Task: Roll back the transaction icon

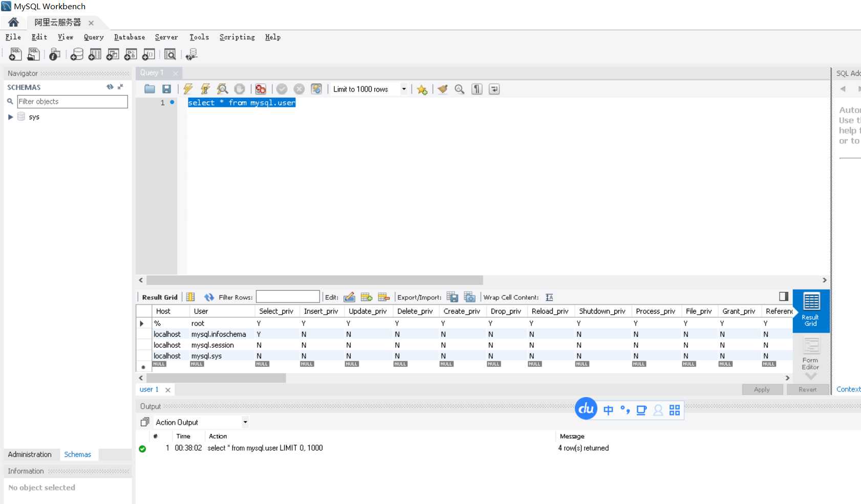Action: [299, 89]
